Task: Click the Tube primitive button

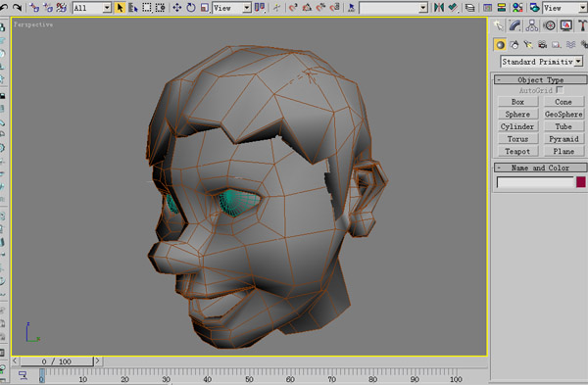Action: coord(563,126)
